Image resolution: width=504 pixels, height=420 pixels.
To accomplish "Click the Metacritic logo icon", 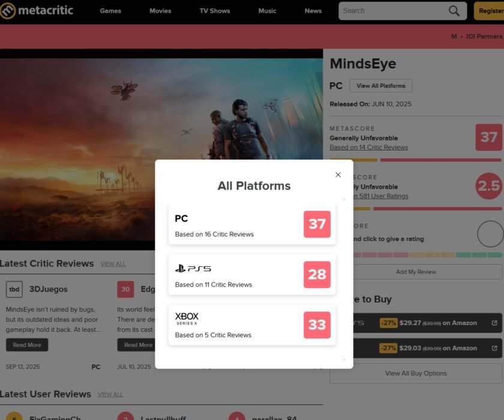I will pyautogui.click(x=8, y=11).
